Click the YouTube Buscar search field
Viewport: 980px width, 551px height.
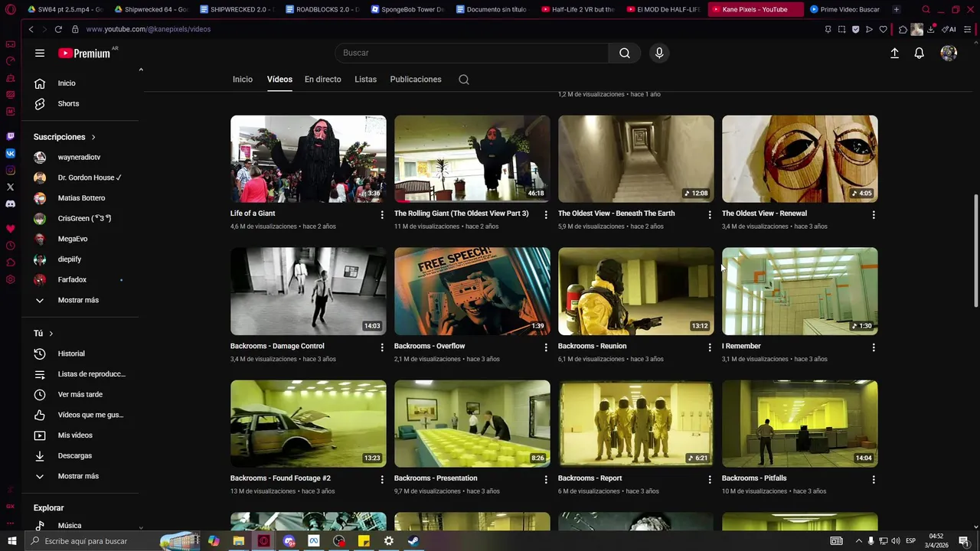(472, 53)
